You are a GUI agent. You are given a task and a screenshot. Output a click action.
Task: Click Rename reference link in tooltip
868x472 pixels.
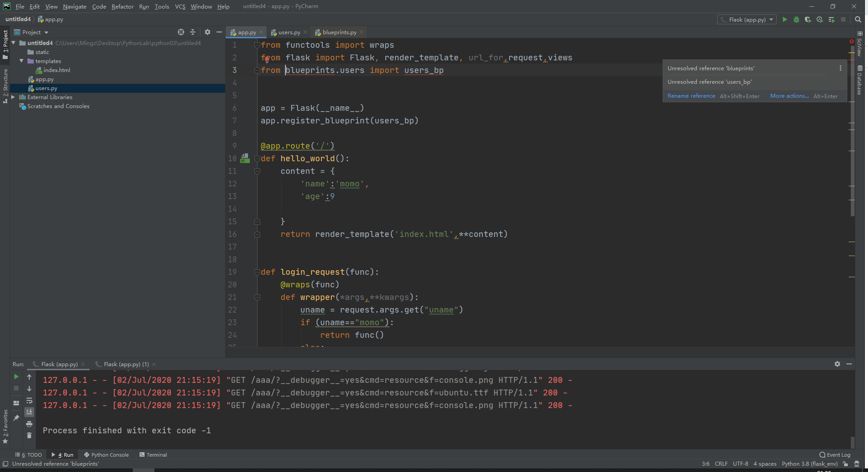pos(691,96)
